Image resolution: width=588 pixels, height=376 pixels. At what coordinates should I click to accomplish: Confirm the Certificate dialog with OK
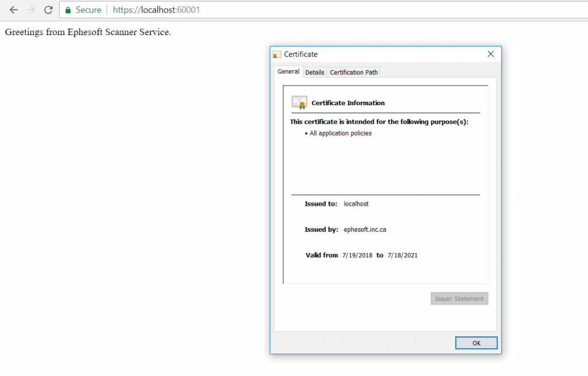[476, 343]
